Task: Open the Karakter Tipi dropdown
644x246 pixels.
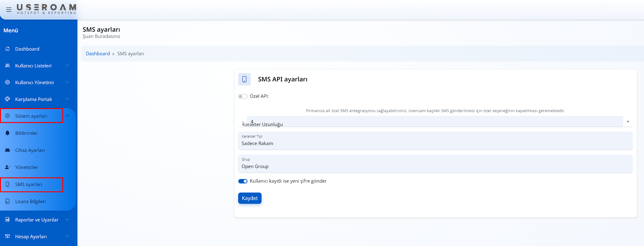Action: tap(435, 141)
